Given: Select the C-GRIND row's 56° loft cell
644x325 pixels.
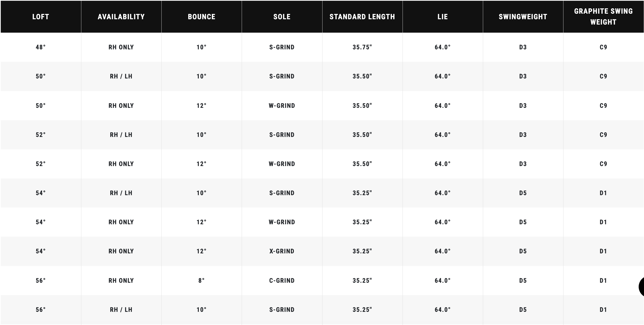Looking at the screenshot, I should click(41, 281).
